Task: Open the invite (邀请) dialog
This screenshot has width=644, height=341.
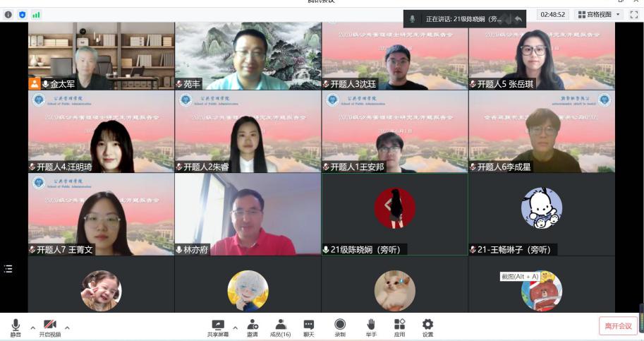Action: 252,327
